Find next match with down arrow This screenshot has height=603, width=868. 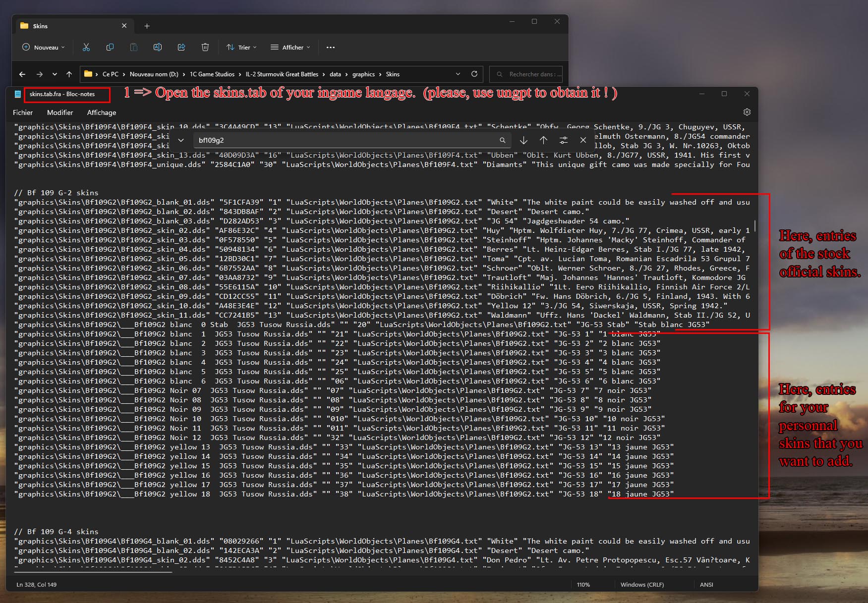523,140
